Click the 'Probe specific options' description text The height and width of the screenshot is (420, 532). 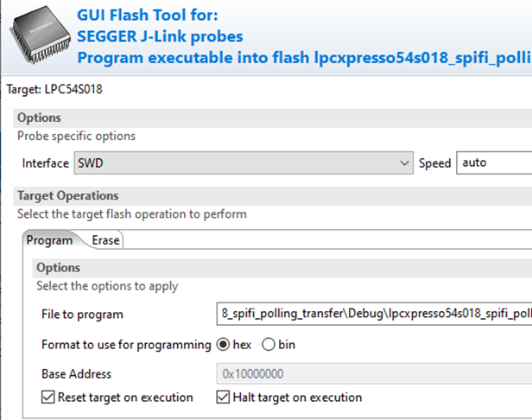tap(76, 136)
